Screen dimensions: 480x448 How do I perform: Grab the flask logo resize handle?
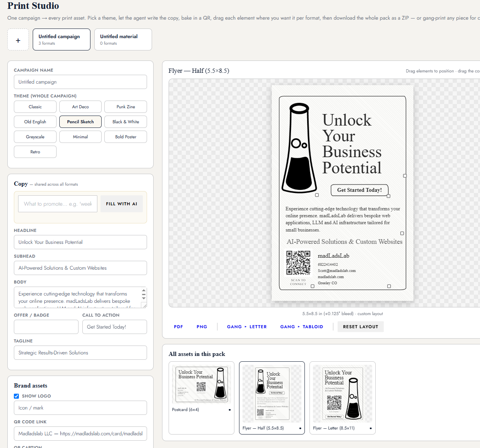pos(317,195)
